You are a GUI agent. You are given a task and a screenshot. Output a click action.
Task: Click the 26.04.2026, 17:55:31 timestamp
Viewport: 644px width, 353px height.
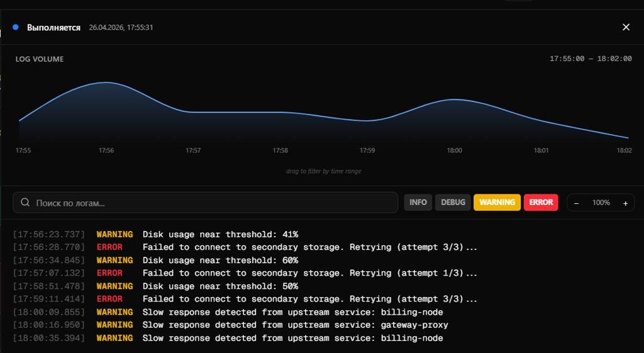(x=121, y=28)
